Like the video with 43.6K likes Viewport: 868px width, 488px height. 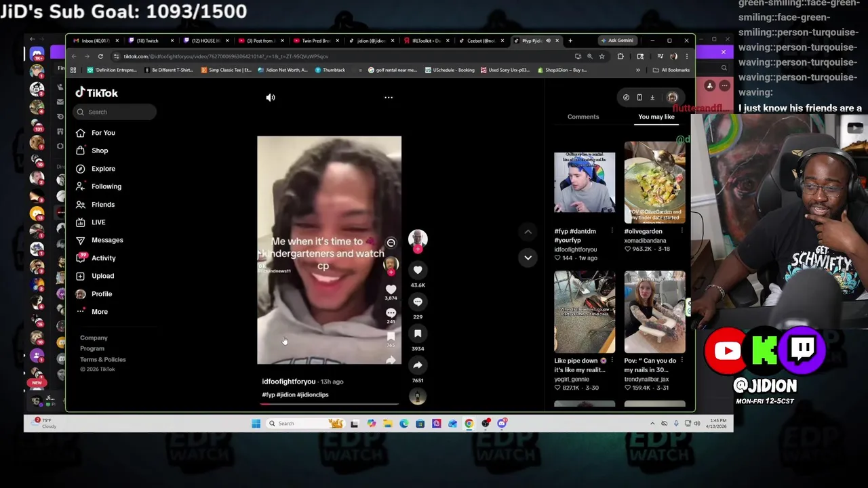click(418, 270)
